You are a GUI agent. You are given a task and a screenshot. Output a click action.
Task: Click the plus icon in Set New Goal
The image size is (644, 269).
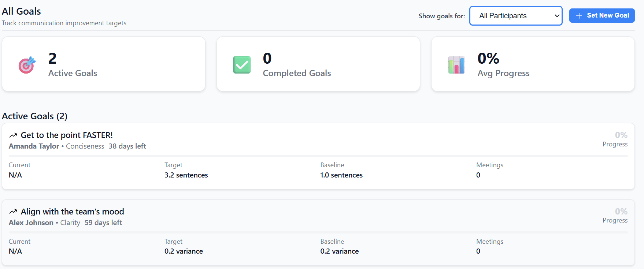tap(579, 16)
